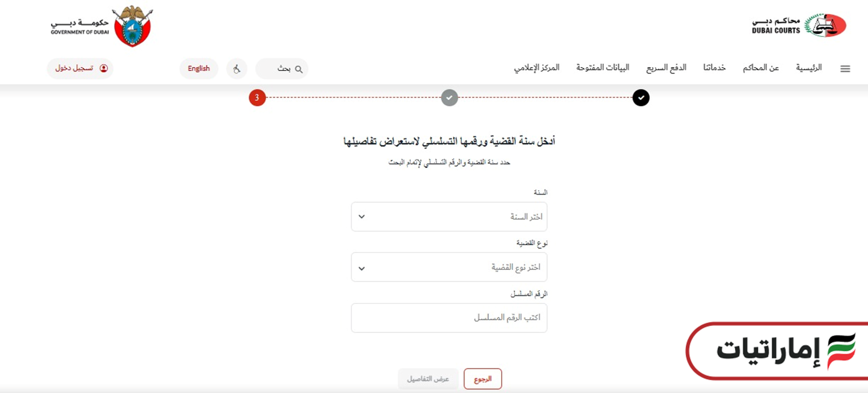The image size is (868, 393).
Task: Click the Government of Dubai falcon emblem
Action: (132, 24)
